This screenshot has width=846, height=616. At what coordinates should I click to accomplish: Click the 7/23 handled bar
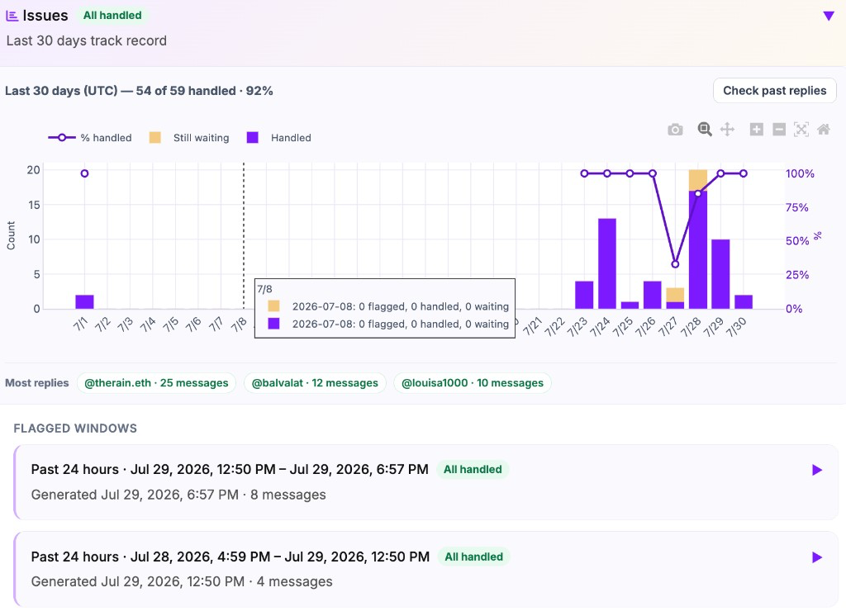(x=584, y=295)
